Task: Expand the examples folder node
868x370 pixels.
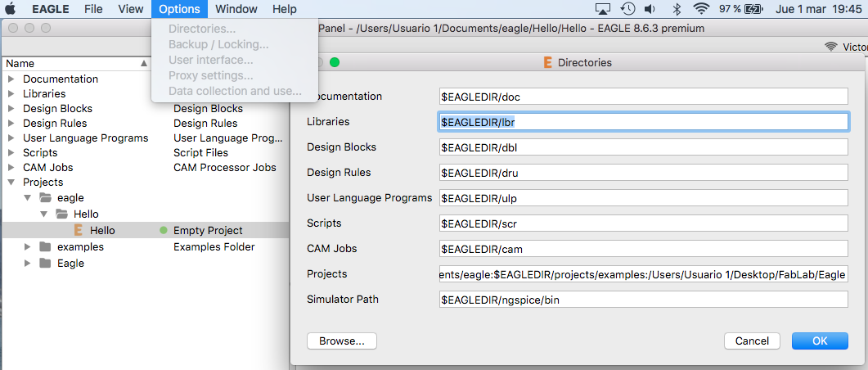Action: 27,247
